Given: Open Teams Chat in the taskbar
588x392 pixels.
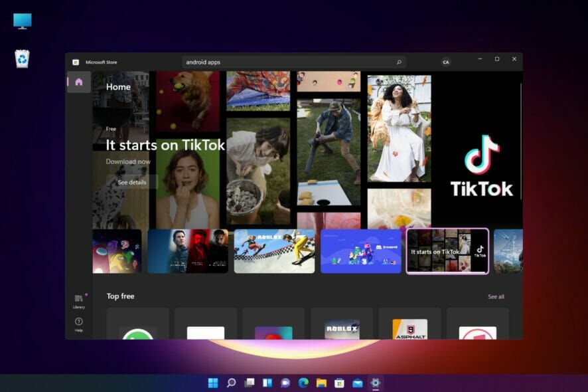Looking at the screenshot, I should [285, 383].
